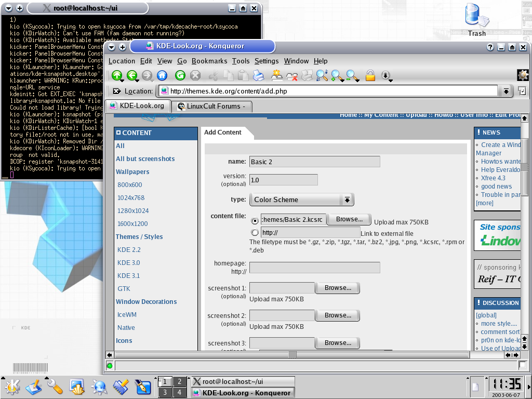Select the Link to external file radio button
The height and width of the screenshot is (399, 532).
click(x=255, y=232)
